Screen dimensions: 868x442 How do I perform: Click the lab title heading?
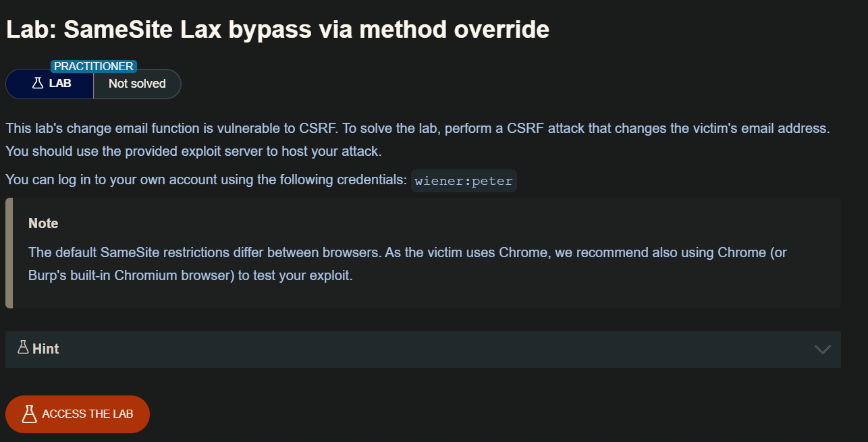coord(277,30)
